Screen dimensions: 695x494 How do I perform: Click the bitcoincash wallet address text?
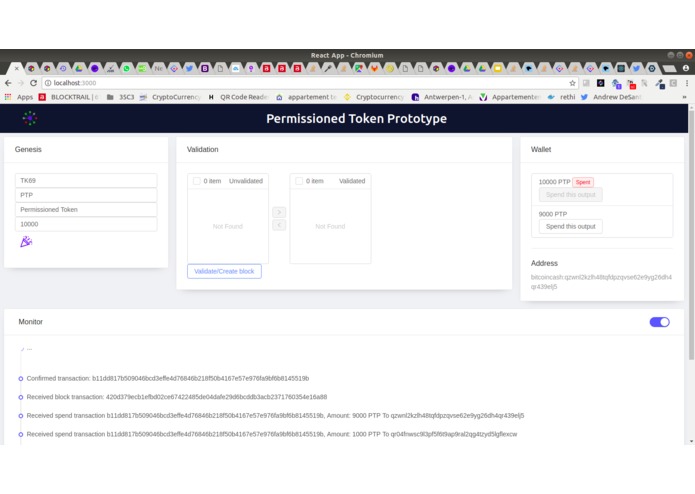point(601,282)
